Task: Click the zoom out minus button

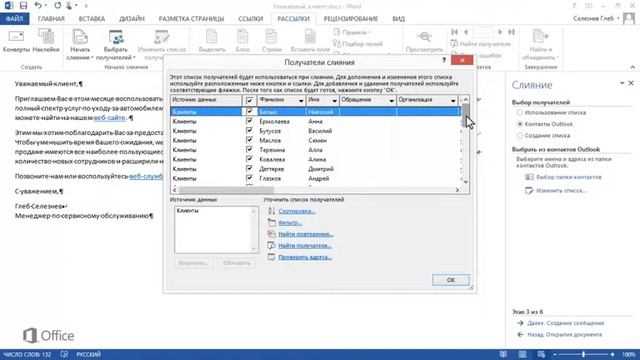Action: coord(555,354)
